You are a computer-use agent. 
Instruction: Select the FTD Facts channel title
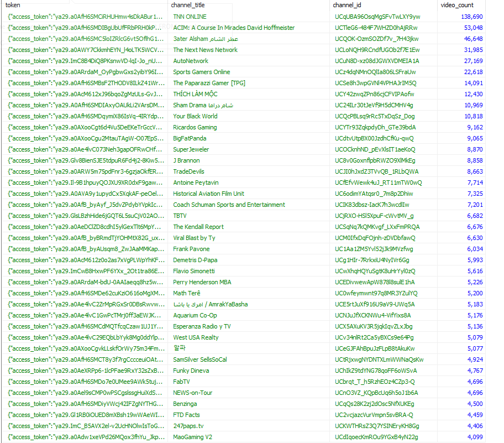[186, 415]
